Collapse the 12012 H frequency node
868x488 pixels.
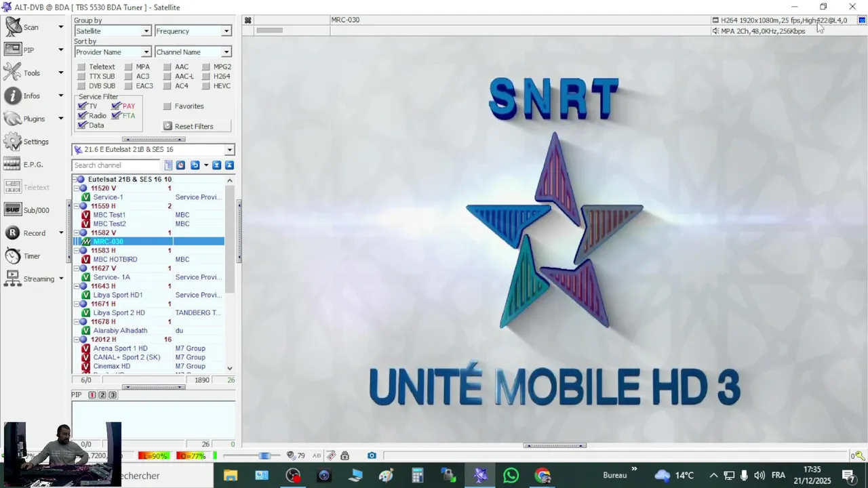tap(77, 340)
